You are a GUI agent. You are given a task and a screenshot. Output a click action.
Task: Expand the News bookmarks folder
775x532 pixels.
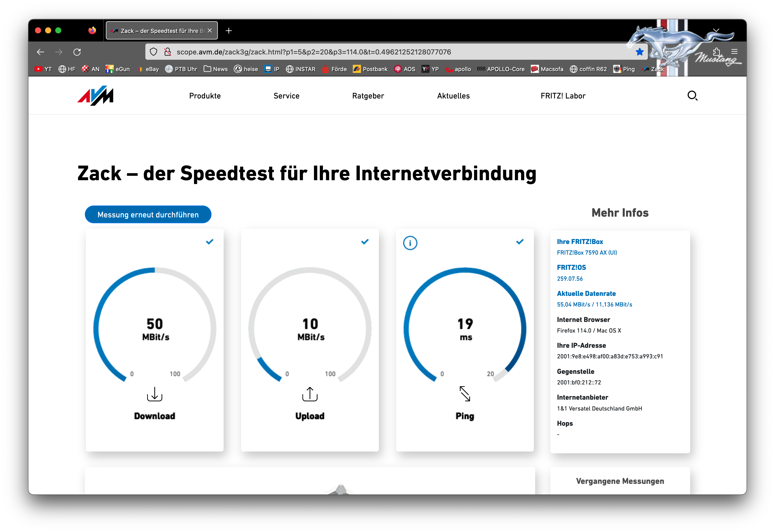pos(216,69)
